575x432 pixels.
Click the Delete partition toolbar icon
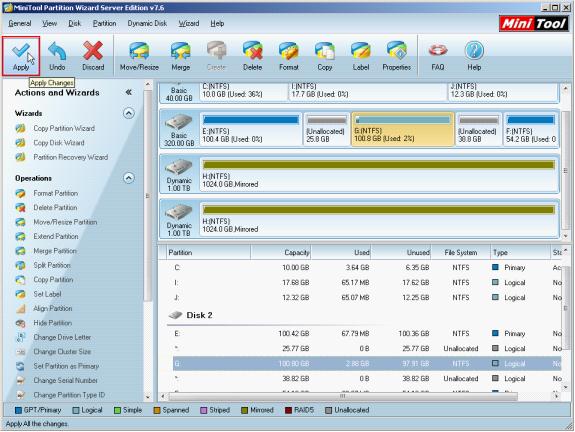click(x=252, y=51)
